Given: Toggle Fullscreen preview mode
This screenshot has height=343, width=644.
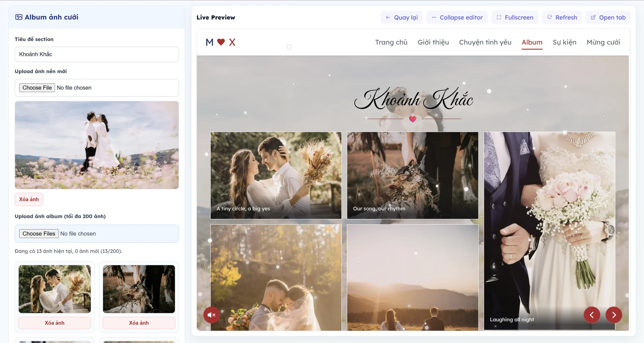Looking at the screenshot, I should click(515, 17).
